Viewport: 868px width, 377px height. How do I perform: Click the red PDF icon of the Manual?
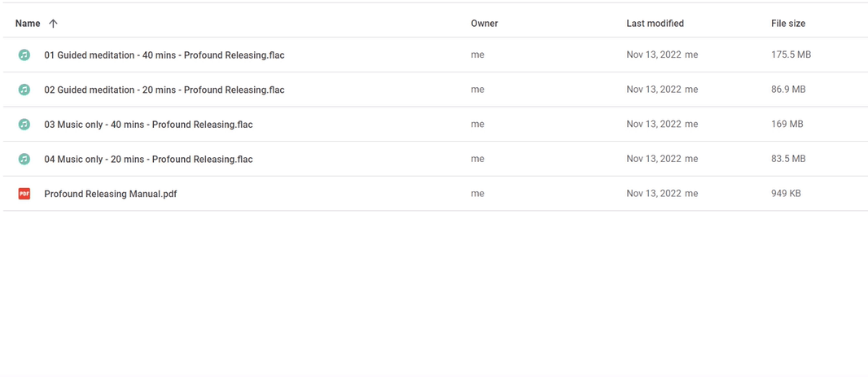click(24, 194)
